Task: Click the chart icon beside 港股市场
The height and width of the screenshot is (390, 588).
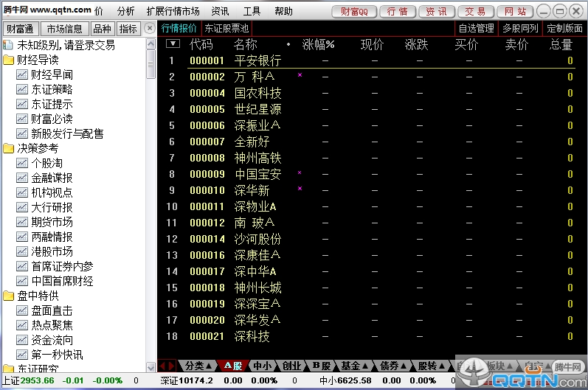Action: tap(21, 251)
